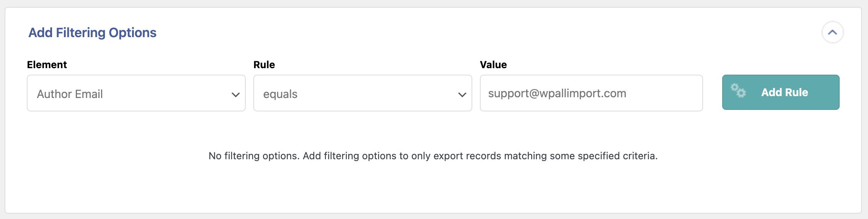The width and height of the screenshot is (868, 219).
Task: Click the Value field label
Action: [x=493, y=65]
